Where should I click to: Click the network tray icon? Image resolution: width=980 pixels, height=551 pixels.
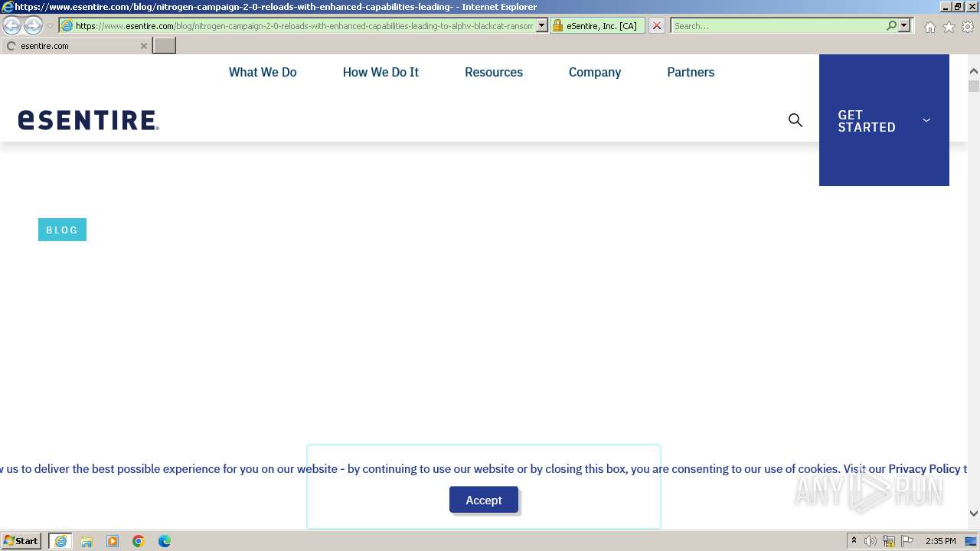point(889,541)
